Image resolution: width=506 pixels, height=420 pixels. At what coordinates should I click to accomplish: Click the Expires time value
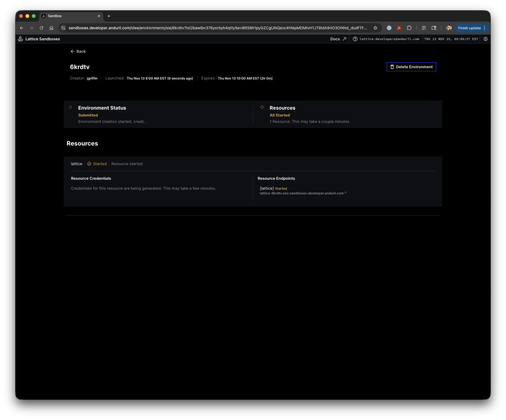click(245, 78)
